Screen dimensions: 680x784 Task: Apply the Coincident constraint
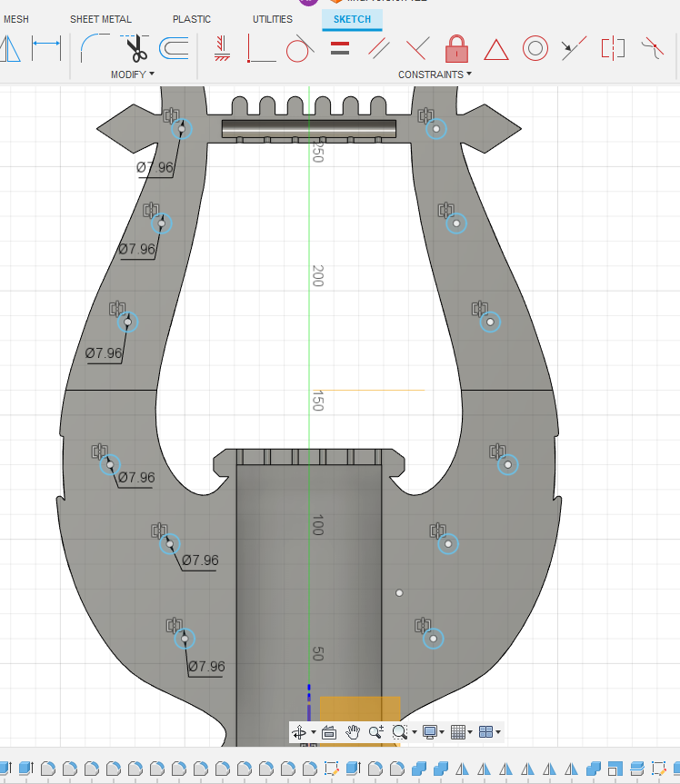[261, 48]
